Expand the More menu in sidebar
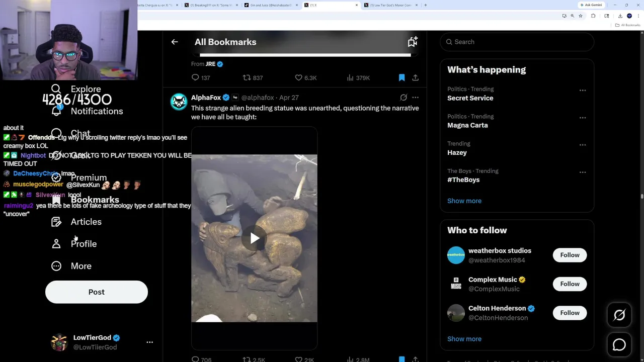The image size is (644, 362). tap(71, 266)
